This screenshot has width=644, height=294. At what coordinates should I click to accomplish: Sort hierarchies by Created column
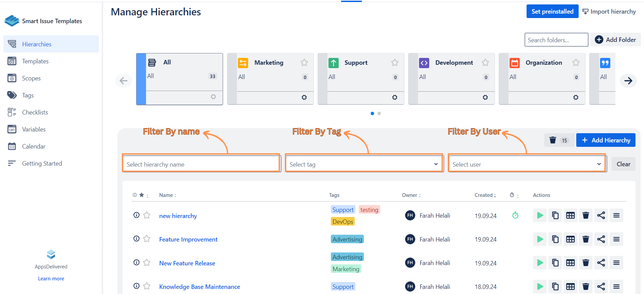click(x=485, y=195)
